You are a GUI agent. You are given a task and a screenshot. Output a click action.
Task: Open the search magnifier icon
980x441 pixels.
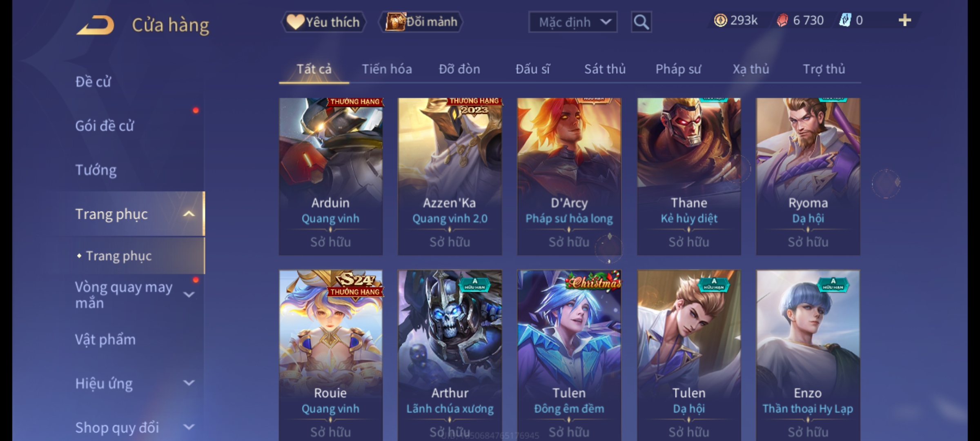[641, 22]
